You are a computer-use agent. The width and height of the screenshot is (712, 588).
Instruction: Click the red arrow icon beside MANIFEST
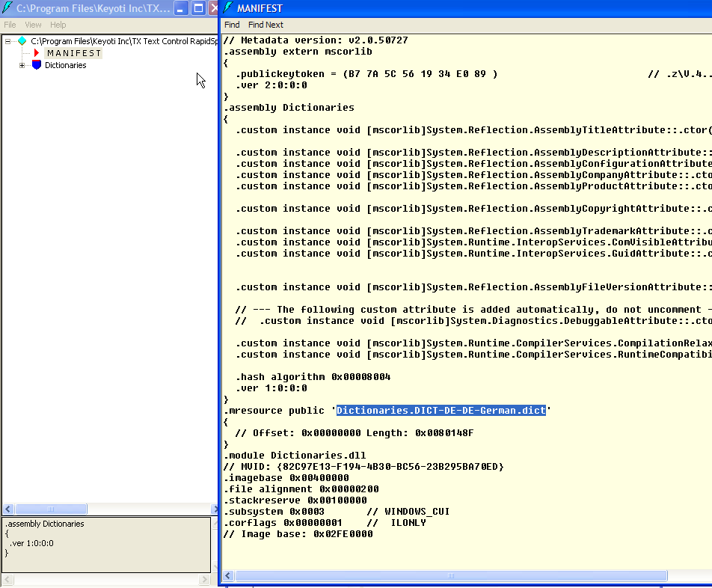pos(35,53)
